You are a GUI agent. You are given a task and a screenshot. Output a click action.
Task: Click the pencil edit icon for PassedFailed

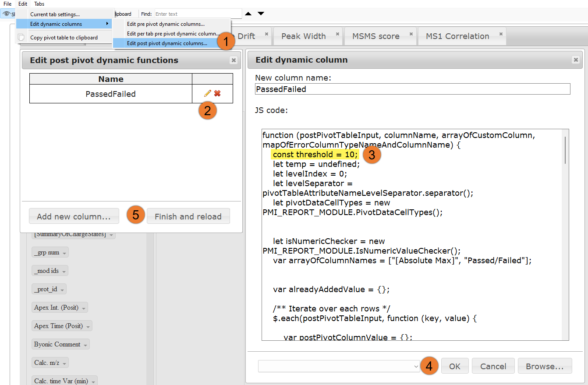[207, 93]
